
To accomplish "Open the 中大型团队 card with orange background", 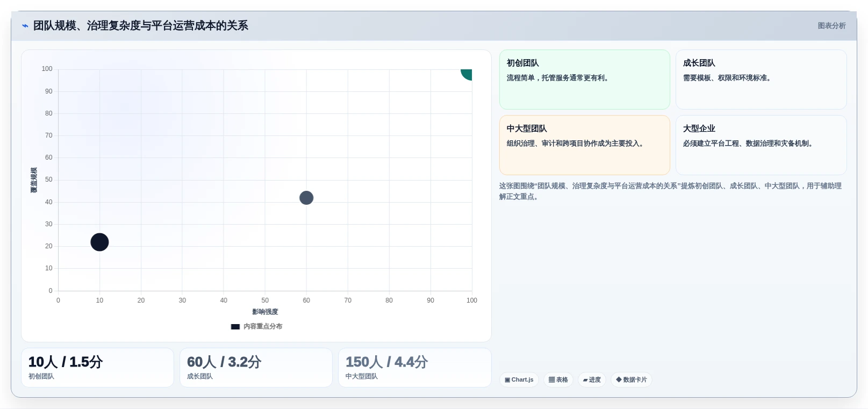I will tap(585, 145).
